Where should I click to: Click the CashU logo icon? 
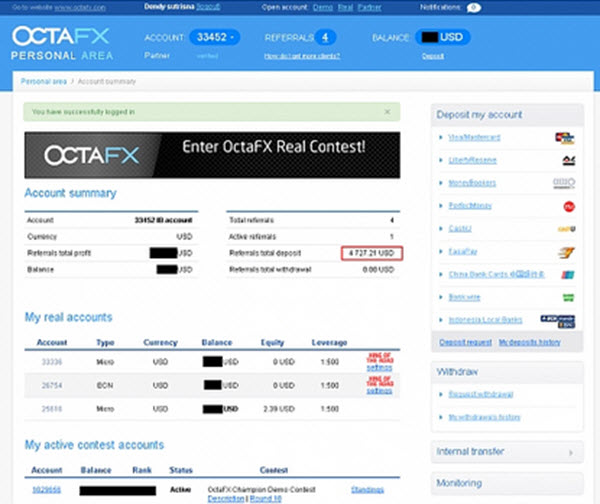(x=566, y=229)
